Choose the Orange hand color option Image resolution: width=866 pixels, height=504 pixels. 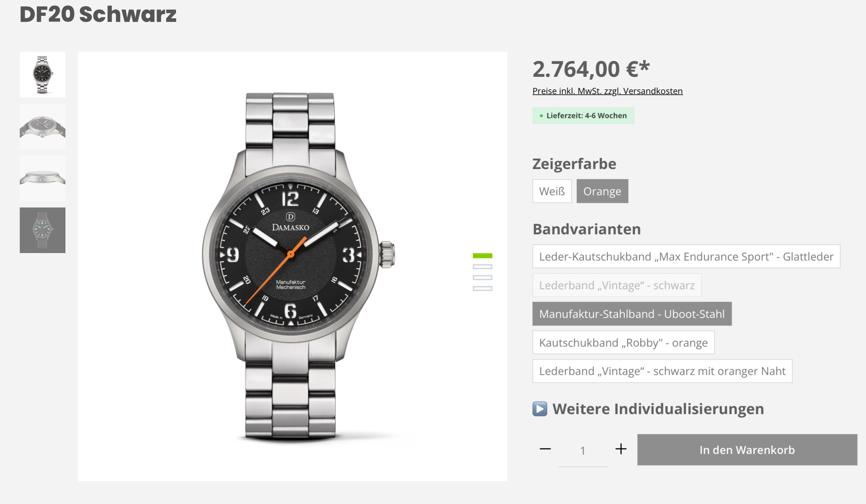pyautogui.click(x=602, y=191)
